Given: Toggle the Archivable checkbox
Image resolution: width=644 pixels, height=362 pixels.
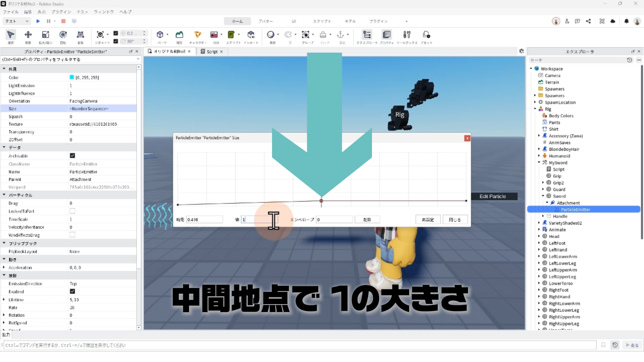Looking at the screenshot, I should pyautogui.click(x=72, y=156).
